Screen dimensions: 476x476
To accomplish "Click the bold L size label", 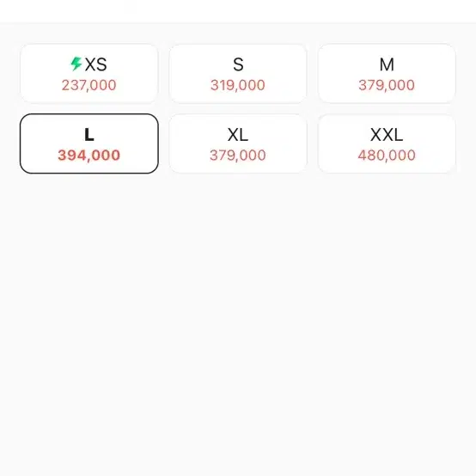I will coord(89,135).
